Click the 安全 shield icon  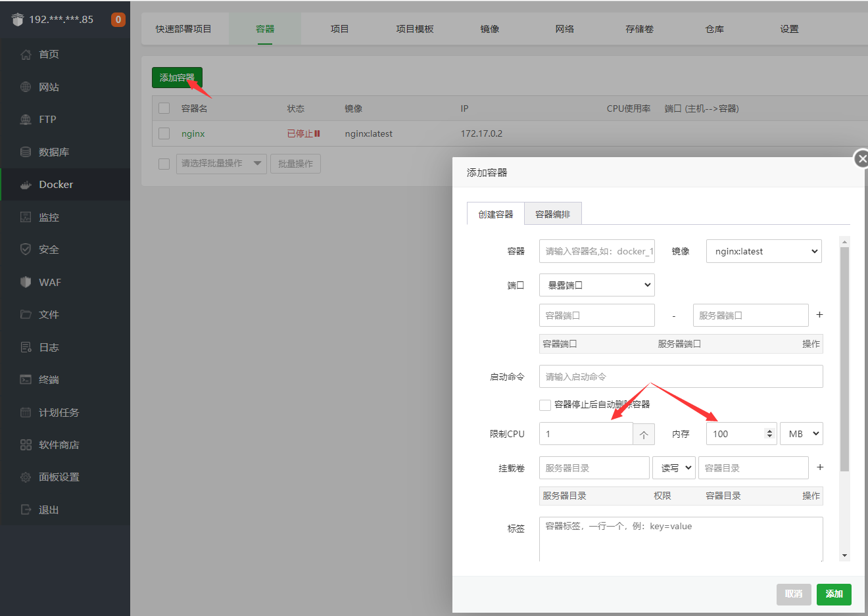coord(26,249)
